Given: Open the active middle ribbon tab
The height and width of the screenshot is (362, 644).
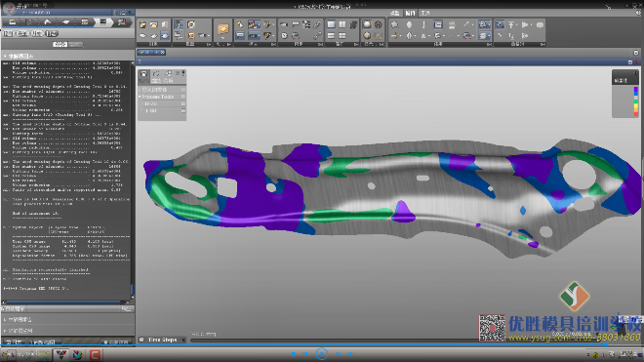Looking at the screenshot, I should pyautogui.click(x=410, y=13).
